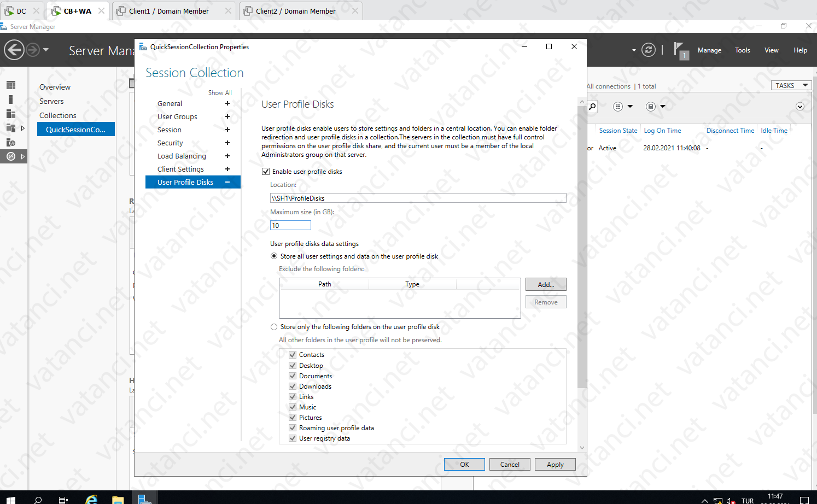Select the Remote Desktop Services sidebar icon

12,156
